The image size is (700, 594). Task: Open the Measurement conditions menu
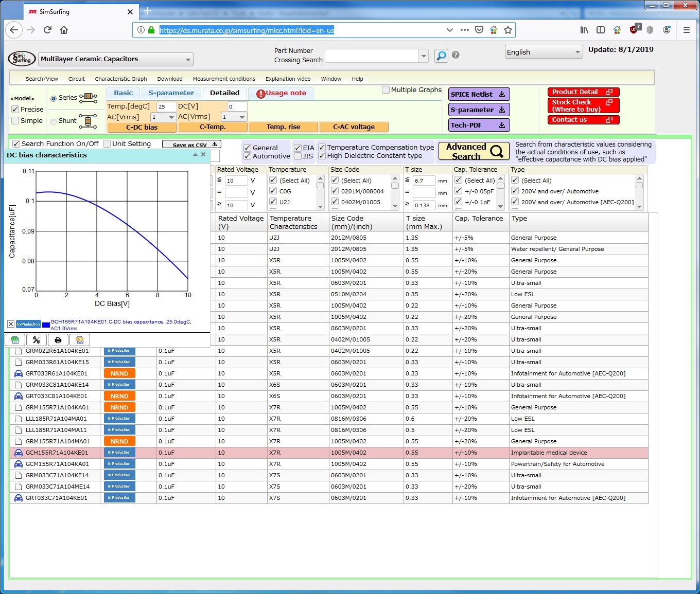pos(224,79)
